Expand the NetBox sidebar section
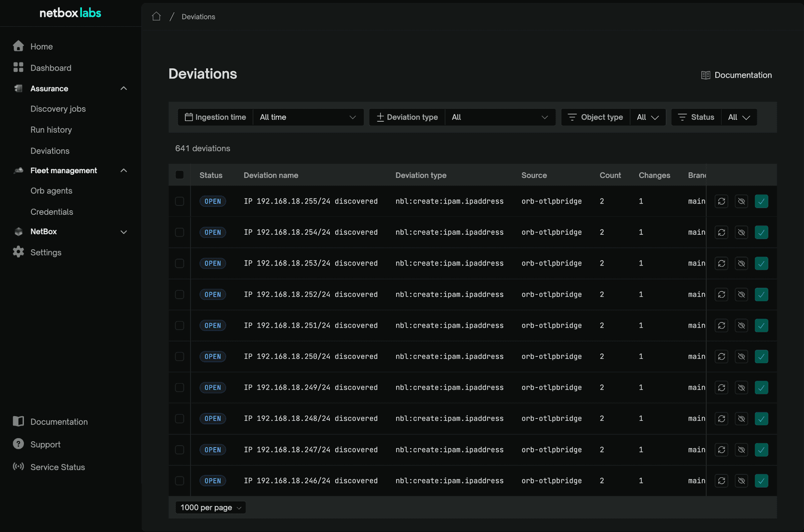804x532 pixels. click(x=124, y=232)
